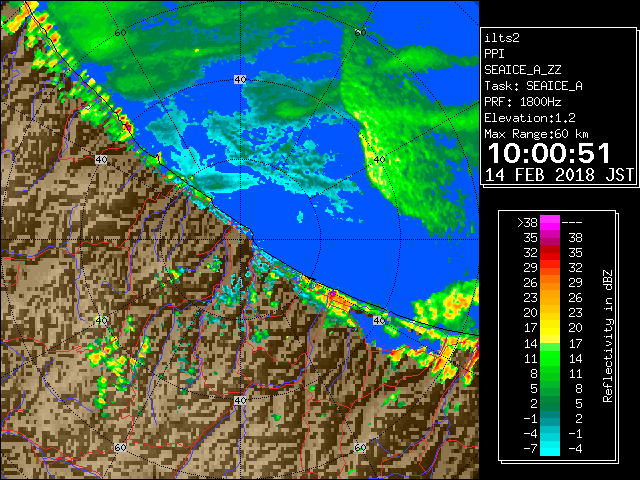Click the 60 km ring label in southeast land
The width and height of the screenshot is (640, 480).
click(360, 447)
